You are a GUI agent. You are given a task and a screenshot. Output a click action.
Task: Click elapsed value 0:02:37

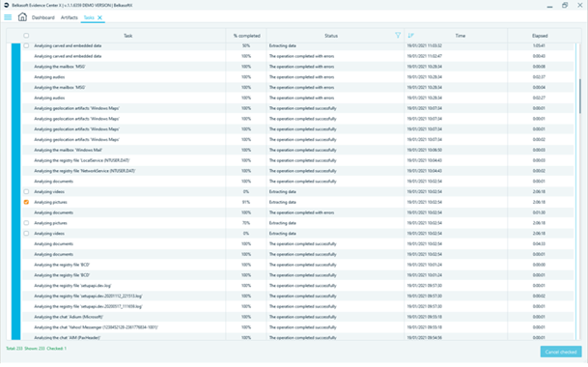pyautogui.click(x=539, y=77)
